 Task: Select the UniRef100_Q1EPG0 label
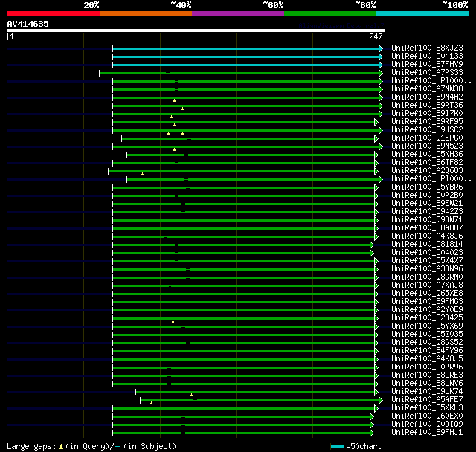click(427, 138)
